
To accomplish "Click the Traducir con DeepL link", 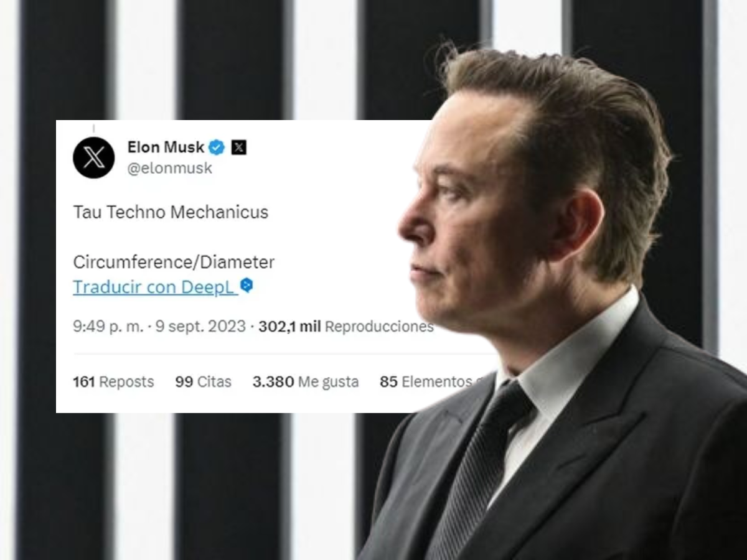I will 155,287.
